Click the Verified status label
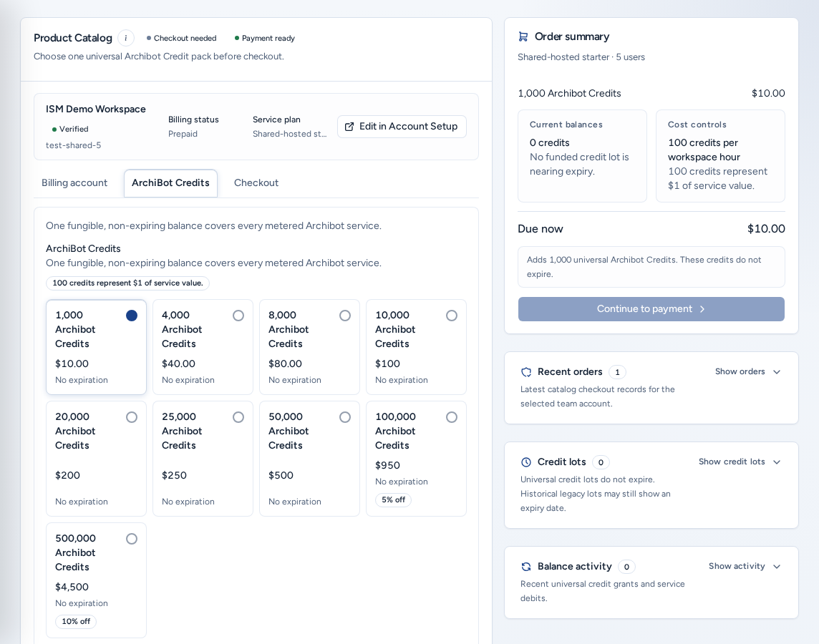819x644 pixels. pos(70,129)
